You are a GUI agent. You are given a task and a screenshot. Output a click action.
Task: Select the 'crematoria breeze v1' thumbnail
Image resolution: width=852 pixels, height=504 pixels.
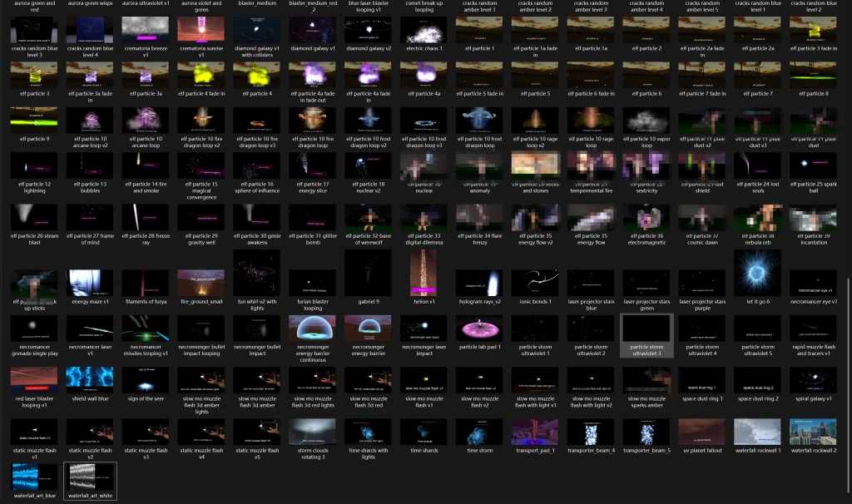(146, 31)
